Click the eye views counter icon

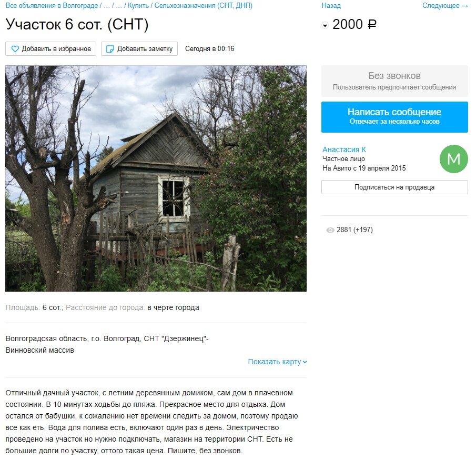[330, 230]
